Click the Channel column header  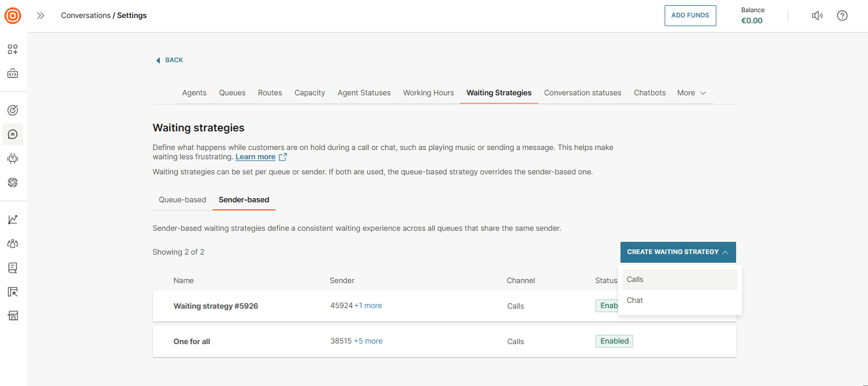(521, 281)
